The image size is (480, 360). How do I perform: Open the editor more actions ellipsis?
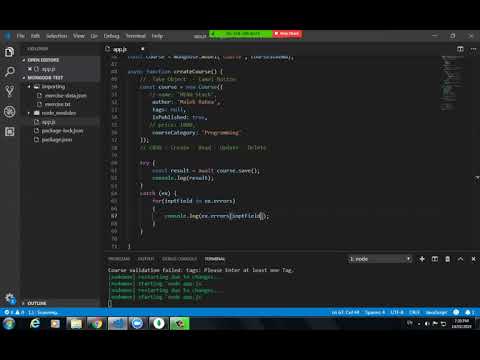(473, 49)
